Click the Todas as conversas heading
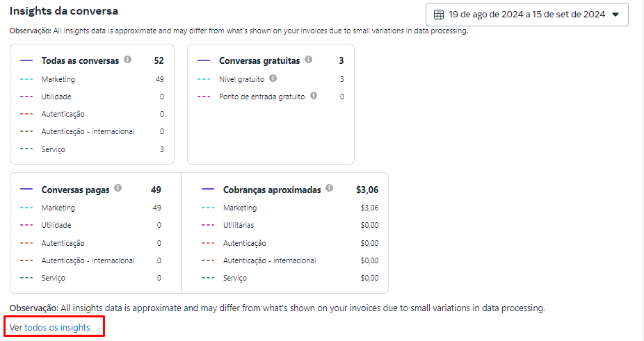Image resolution: width=644 pixels, height=341 pixels. click(x=80, y=61)
